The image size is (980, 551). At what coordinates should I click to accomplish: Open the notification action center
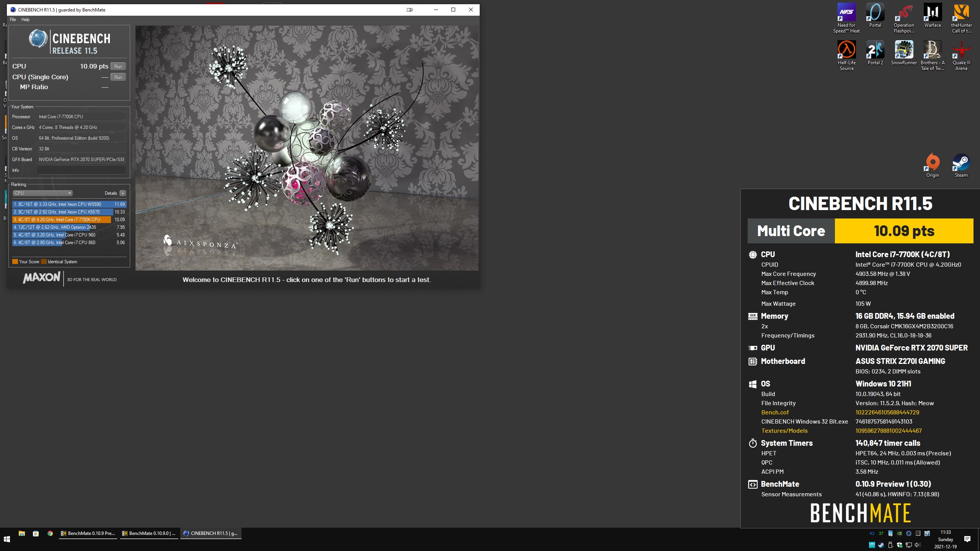(967, 539)
